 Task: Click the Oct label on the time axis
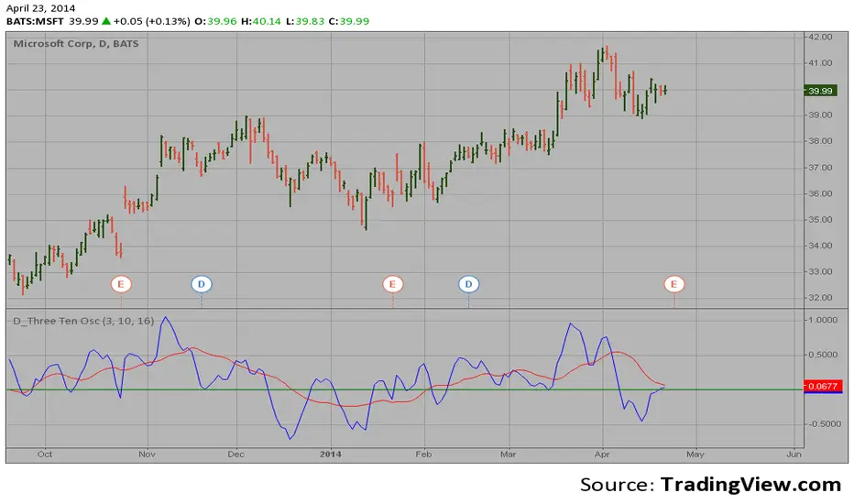click(x=45, y=454)
